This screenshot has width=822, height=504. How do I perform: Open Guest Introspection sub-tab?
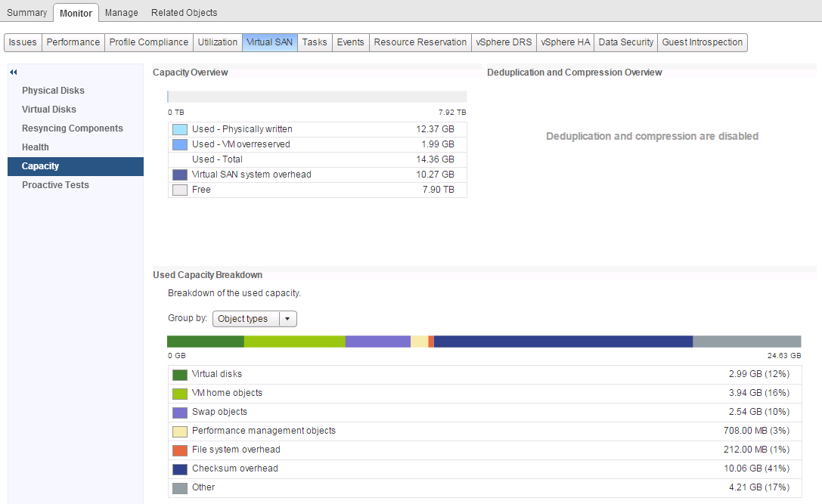coord(703,42)
